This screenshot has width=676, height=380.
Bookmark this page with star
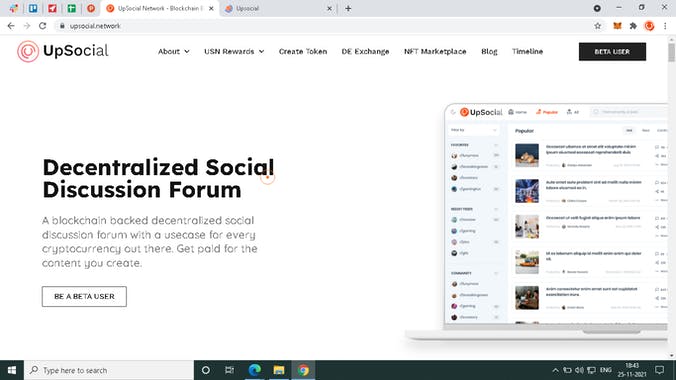[598, 26]
